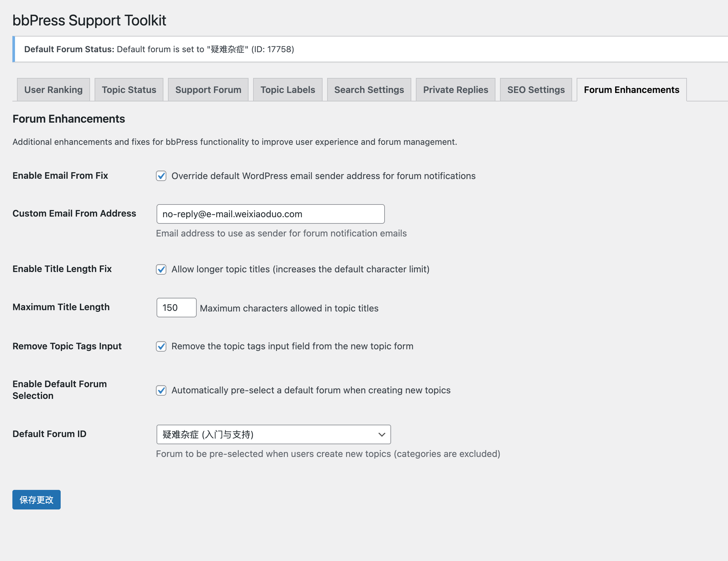Disable the Default Forum Selection checkbox

161,390
